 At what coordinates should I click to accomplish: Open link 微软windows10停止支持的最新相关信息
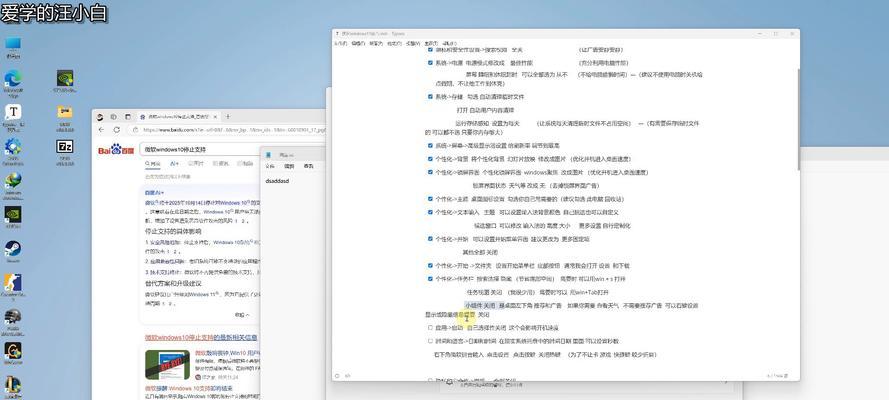[201, 338]
